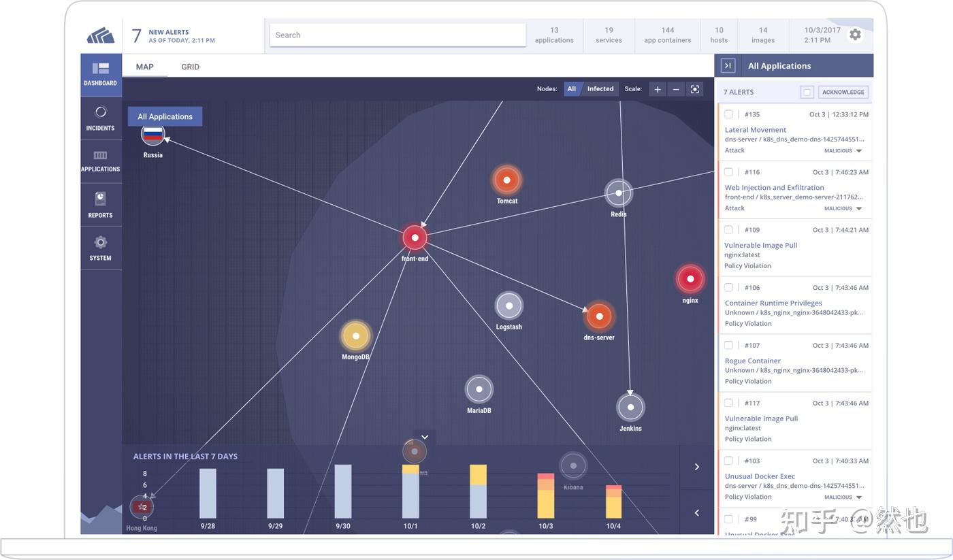Tick the select-all alerts checkbox
Viewport: 953px width, 560px height.
coord(807,93)
